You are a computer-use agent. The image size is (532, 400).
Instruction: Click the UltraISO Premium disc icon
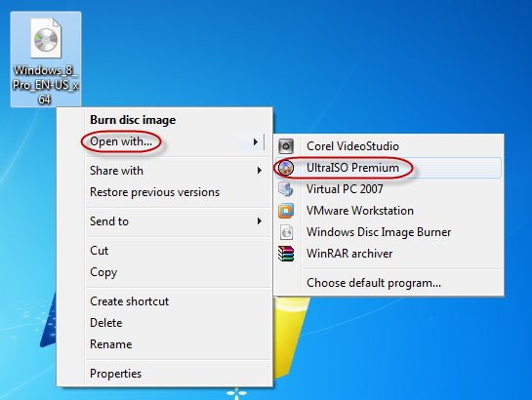coord(286,168)
